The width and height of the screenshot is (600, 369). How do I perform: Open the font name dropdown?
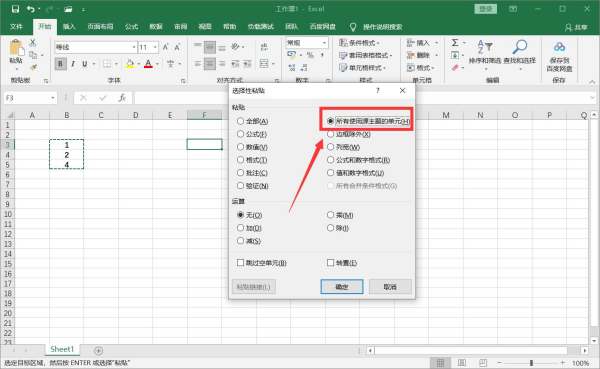pos(134,47)
